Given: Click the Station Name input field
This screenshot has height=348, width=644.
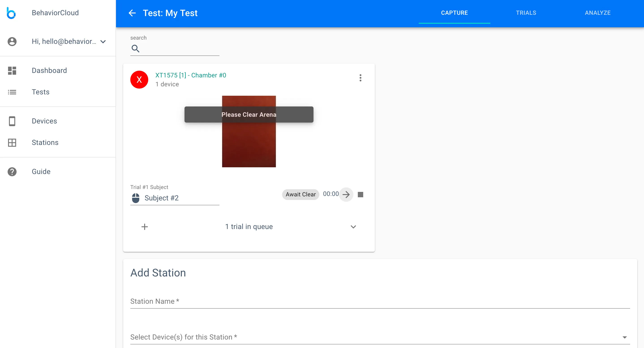Looking at the screenshot, I should [380, 301].
